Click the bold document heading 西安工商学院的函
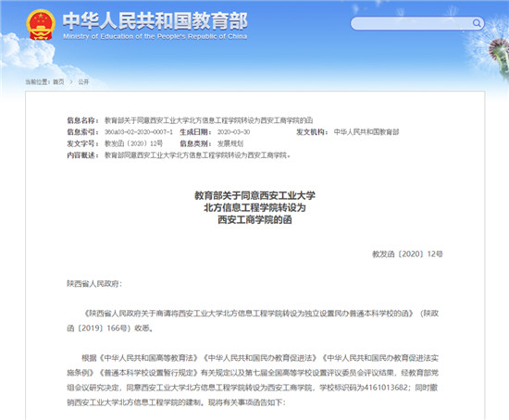 pos(254,220)
